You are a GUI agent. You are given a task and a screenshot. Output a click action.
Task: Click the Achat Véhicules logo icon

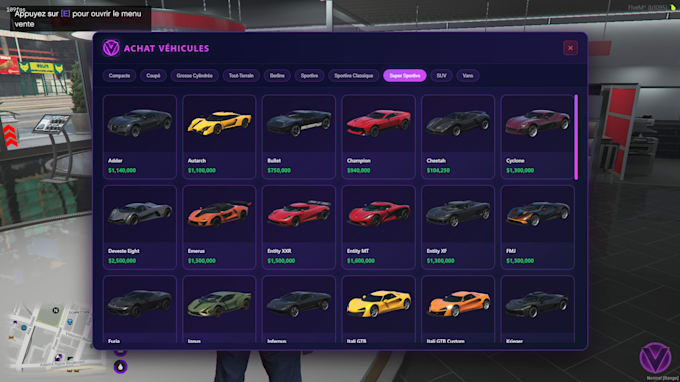point(111,48)
